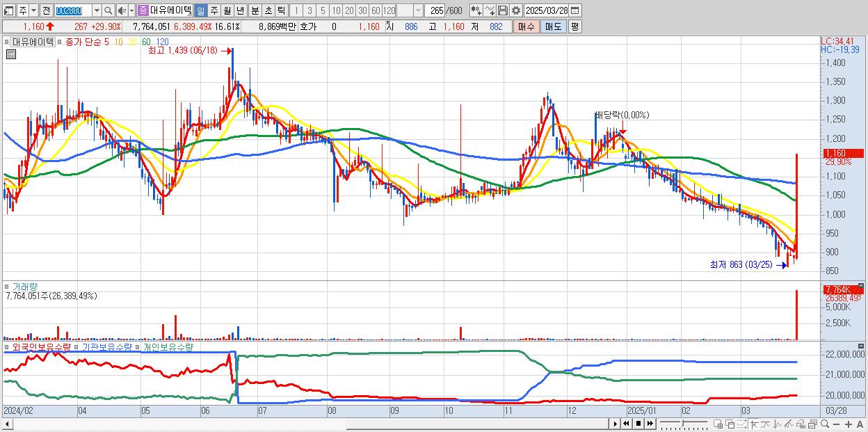
Task: Click the add indicator icon beside count field
Action: [x=476, y=10]
